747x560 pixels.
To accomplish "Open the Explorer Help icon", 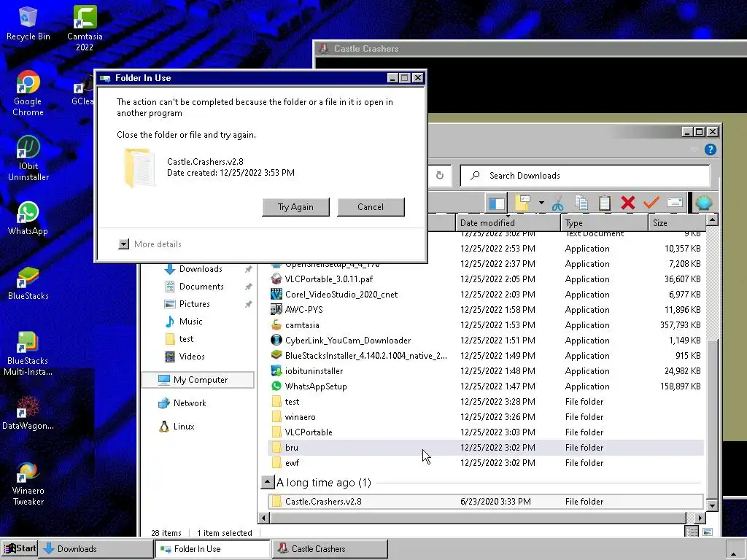I will point(711,149).
